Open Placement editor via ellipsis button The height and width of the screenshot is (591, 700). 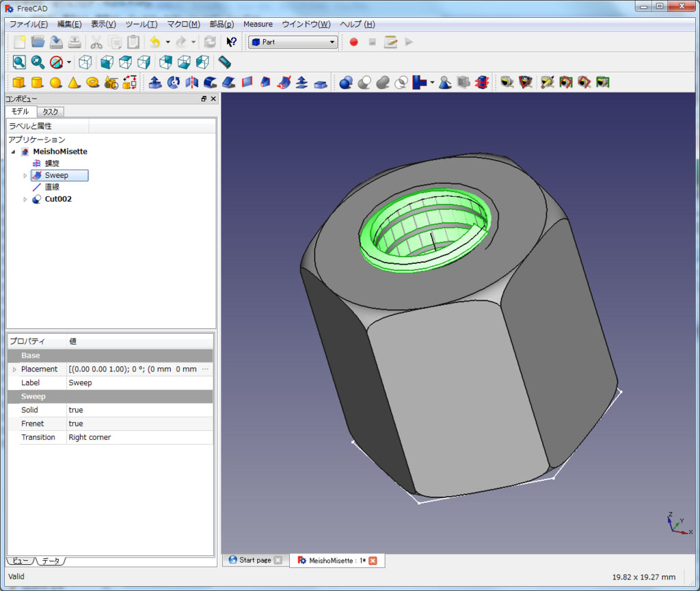[x=205, y=369]
